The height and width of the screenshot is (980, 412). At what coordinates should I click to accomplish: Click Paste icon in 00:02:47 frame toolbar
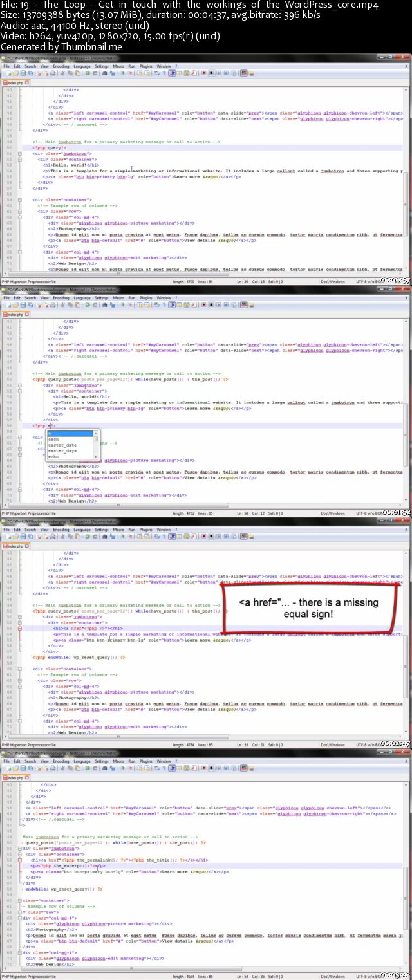pyautogui.click(x=77, y=537)
